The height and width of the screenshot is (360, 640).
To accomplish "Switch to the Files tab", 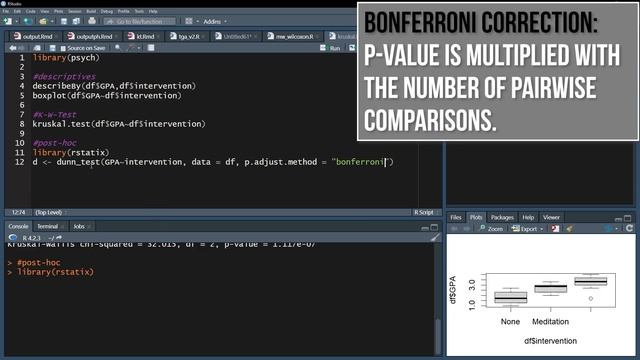I will (x=456, y=217).
